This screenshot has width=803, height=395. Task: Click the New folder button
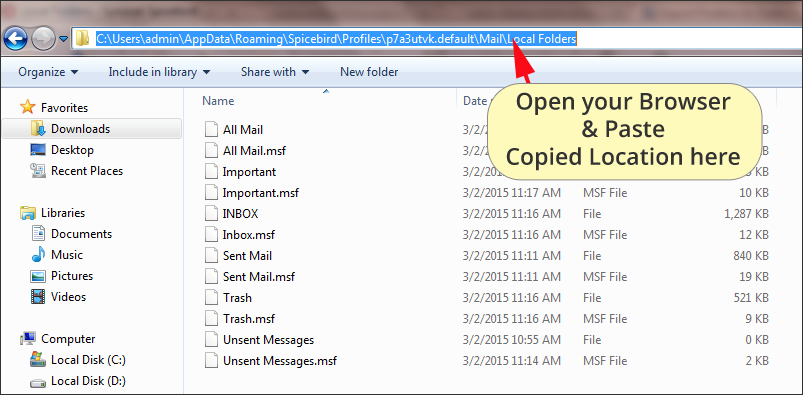[x=369, y=72]
